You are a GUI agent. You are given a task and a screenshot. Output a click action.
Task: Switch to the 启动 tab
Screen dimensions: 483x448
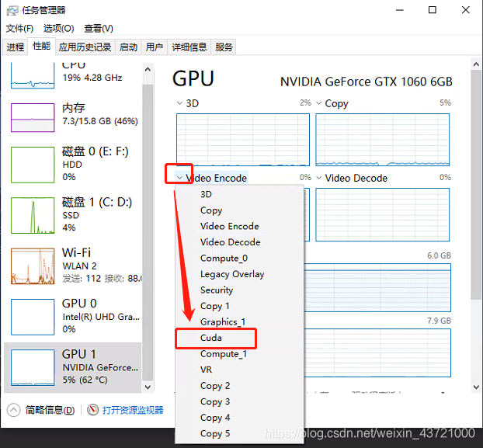coord(128,47)
